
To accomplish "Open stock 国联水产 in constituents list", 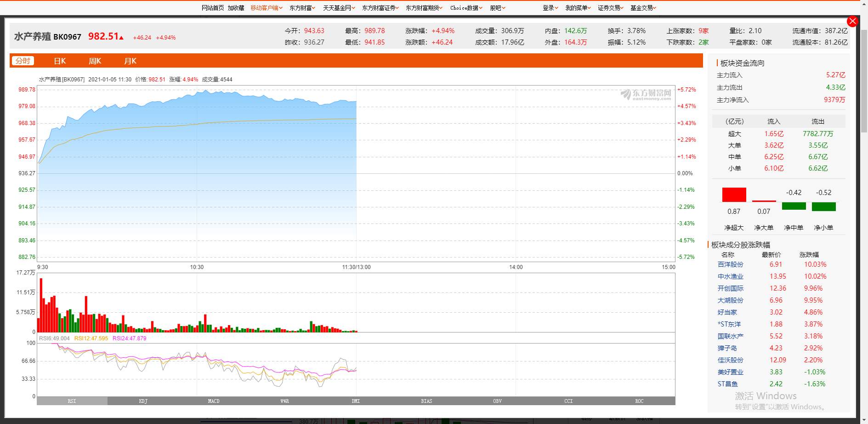I will pyautogui.click(x=730, y=336).
